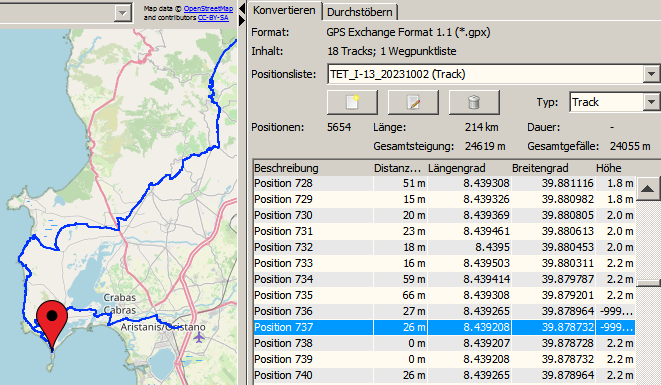Expand the Typ Track dropdown
The image size is (661, 385).
click(x=651, y=102)
